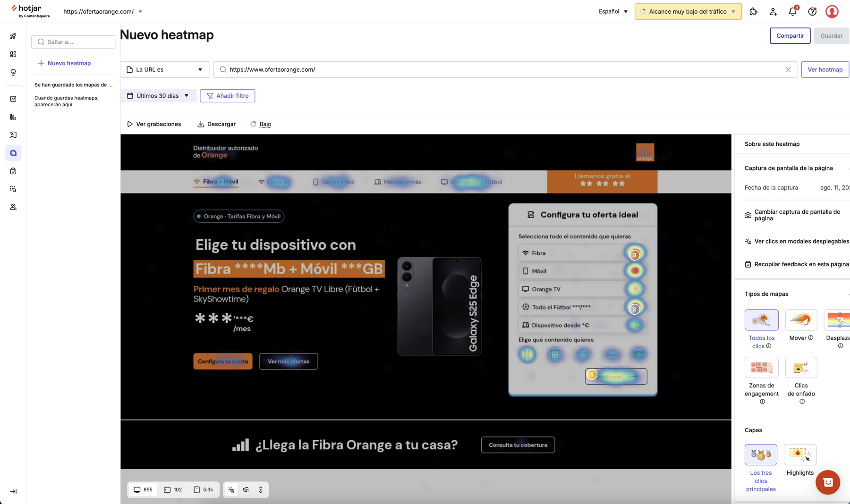Open the dashed selection cursor icon in sidebar
This screenshot has height=504, width=850.
(13, 189)
